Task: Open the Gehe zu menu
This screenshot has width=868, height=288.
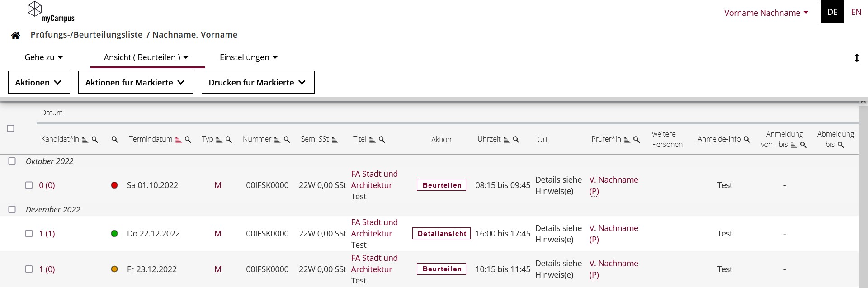Action: click(x=44, y=57)
